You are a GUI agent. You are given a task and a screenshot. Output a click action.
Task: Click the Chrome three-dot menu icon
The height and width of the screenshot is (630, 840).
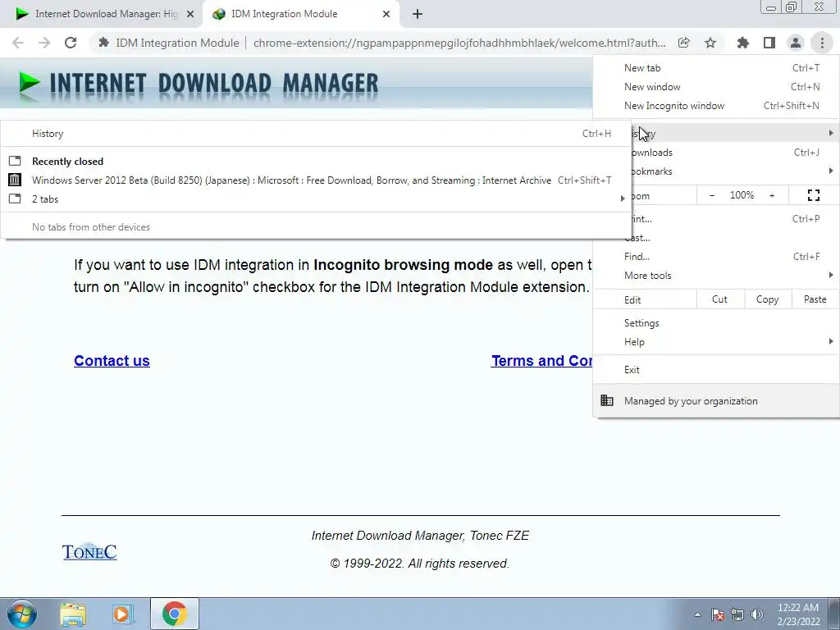click(822, 43)
